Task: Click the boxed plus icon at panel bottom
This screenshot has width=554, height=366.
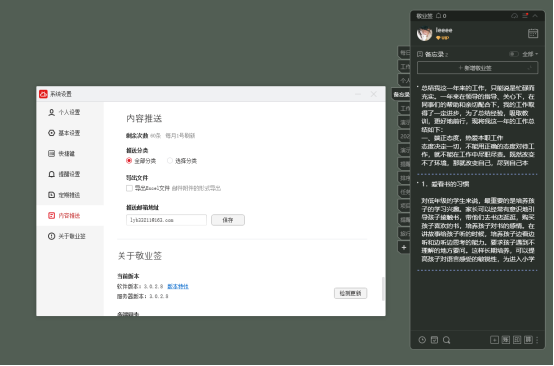Action: (x=494, y=340)
